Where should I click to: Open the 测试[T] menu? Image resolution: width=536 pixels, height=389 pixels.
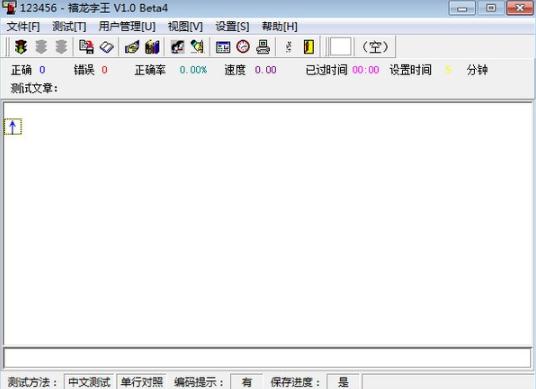[x=69, y=26]
